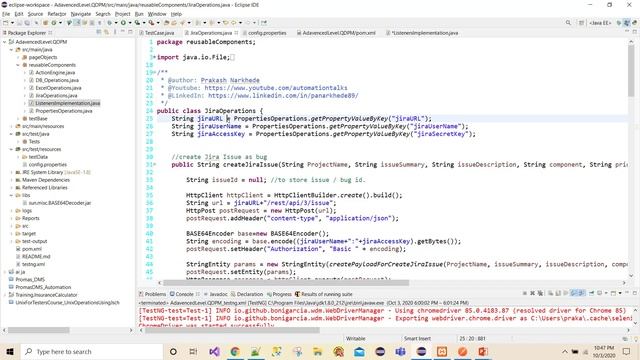Click the External Tools run icon
This screenshot has height=360, width=640.
pyautogui.click(x=151, y=23)
